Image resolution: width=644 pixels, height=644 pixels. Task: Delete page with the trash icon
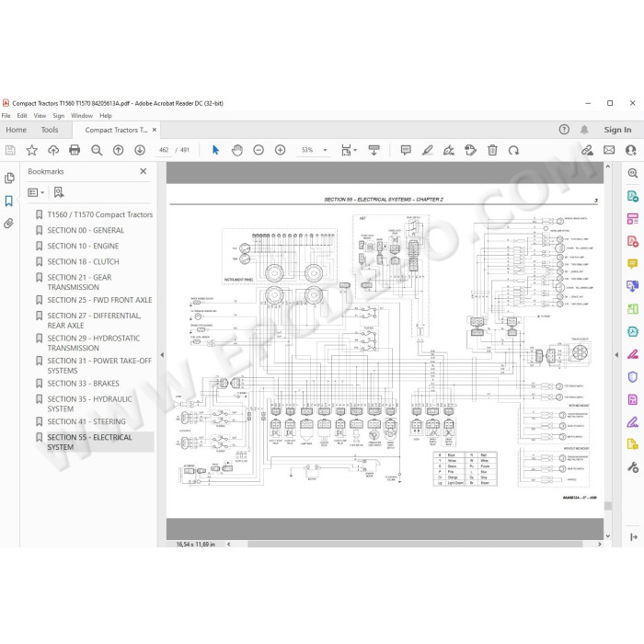point(492,150)
